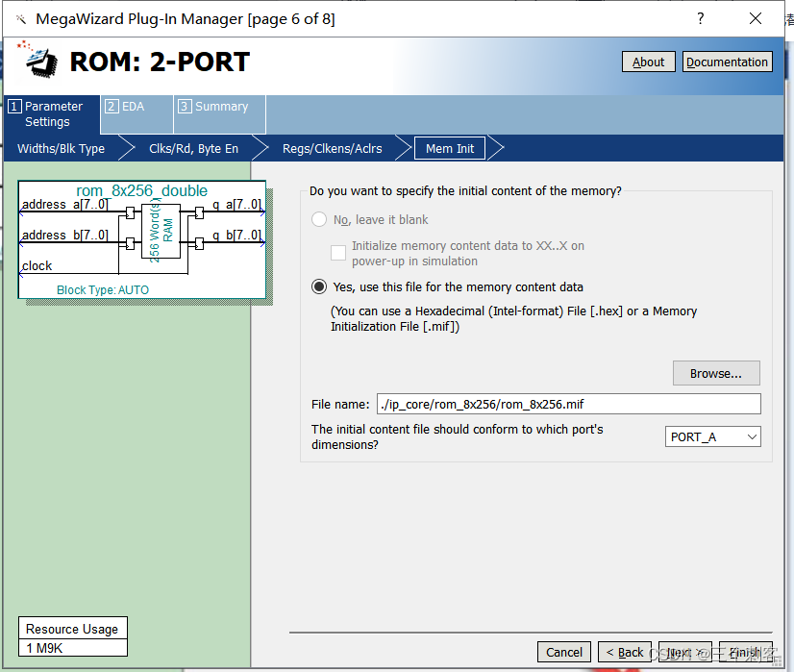
Task: Select the Mem Init step
Action: (x=450, y=148)
